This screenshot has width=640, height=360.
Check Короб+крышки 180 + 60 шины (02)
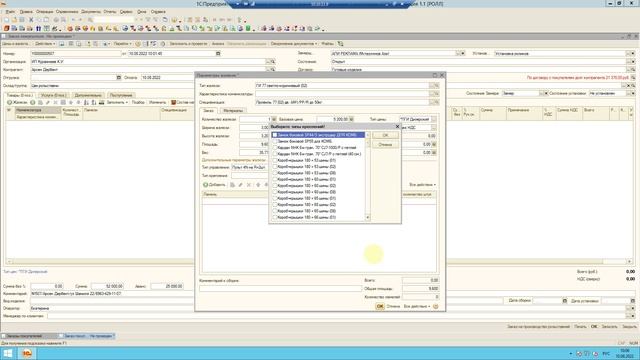(x=275, y=186)
